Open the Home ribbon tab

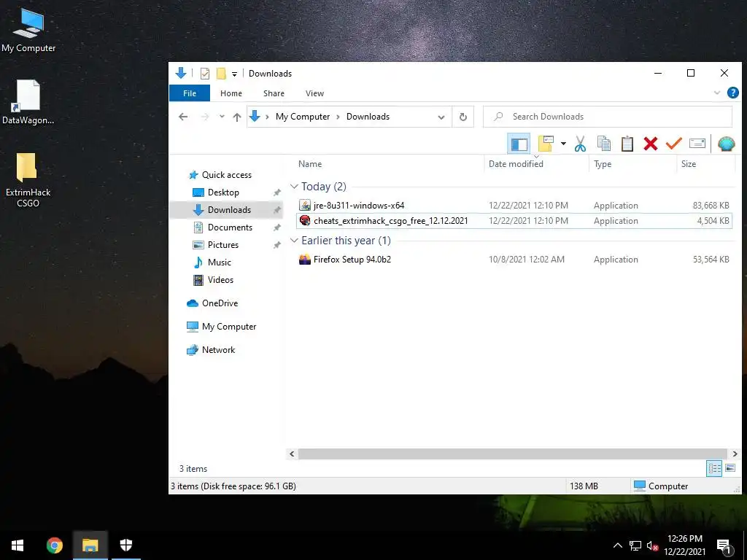231,93
